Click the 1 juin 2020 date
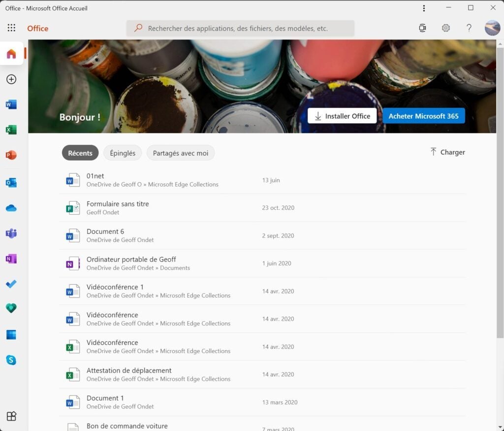The image size is (504, 431). click(x=277, y=263)
